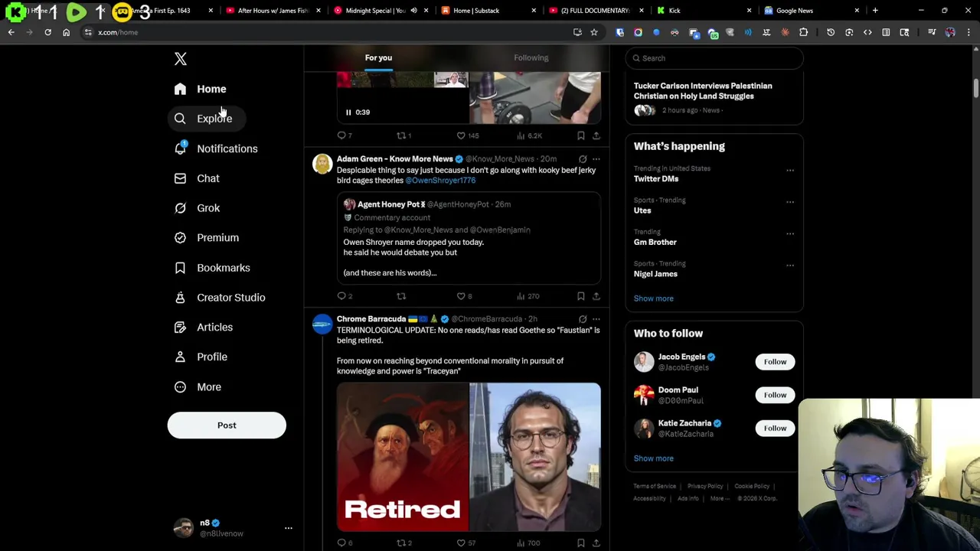The height and width of the screenshot is (551, 980).
Task: Open the Retired image in Chrome Barracuda's post
Action: pos(403,457)
